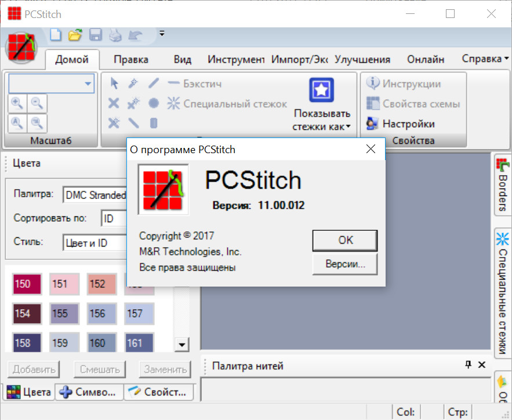512x420 pixels.
Task: Select color swatch 160
Action: coord(102,343)
